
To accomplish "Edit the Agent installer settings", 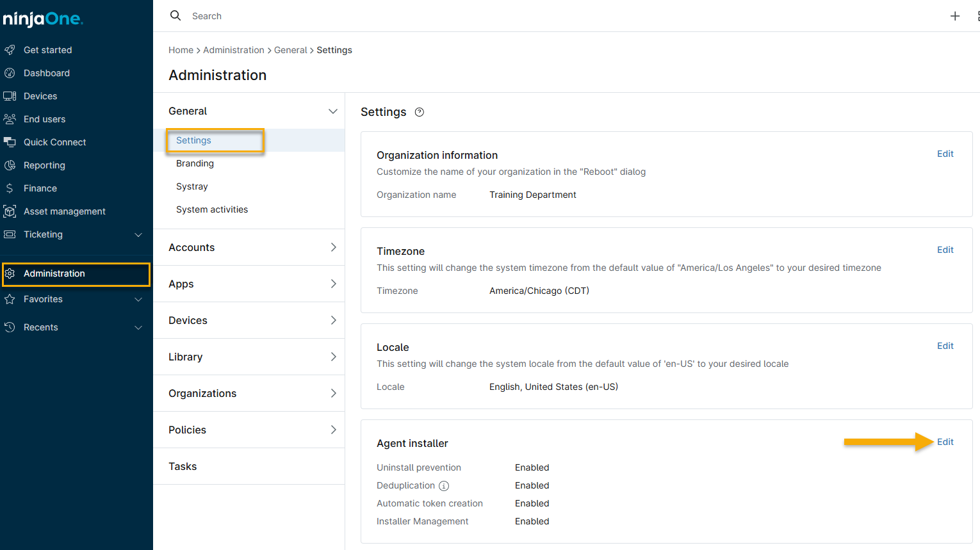I will click(945, 442).
